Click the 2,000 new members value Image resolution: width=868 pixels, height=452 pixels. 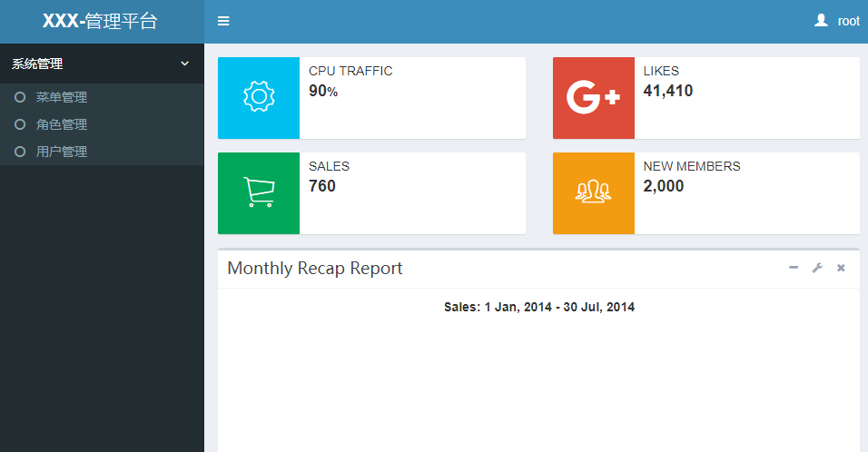663,186
